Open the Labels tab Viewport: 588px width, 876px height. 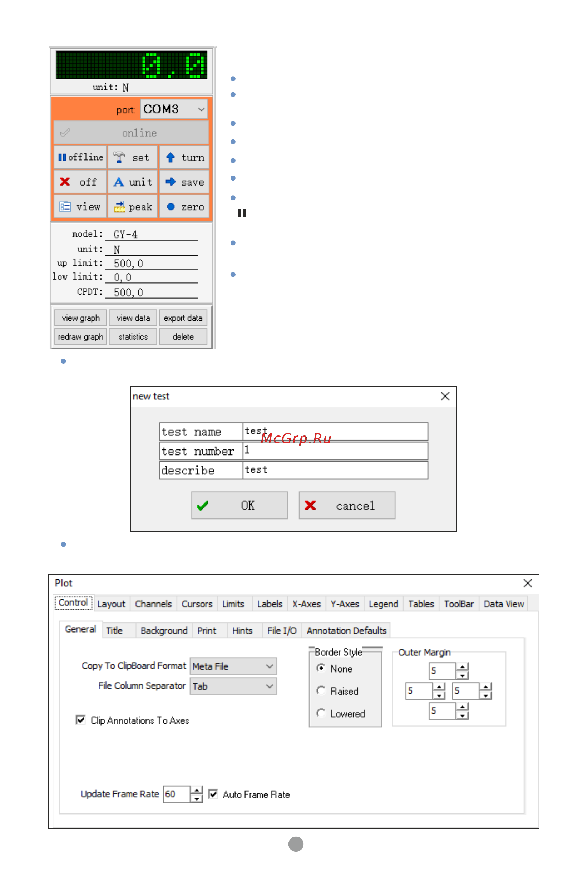[270, 604]
